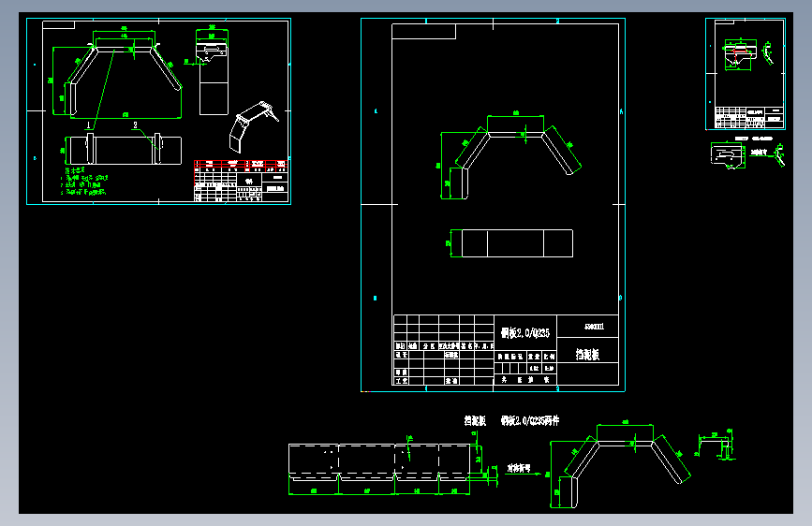Click the drawing number text above '挡泥板' in title block

[594, 327]
